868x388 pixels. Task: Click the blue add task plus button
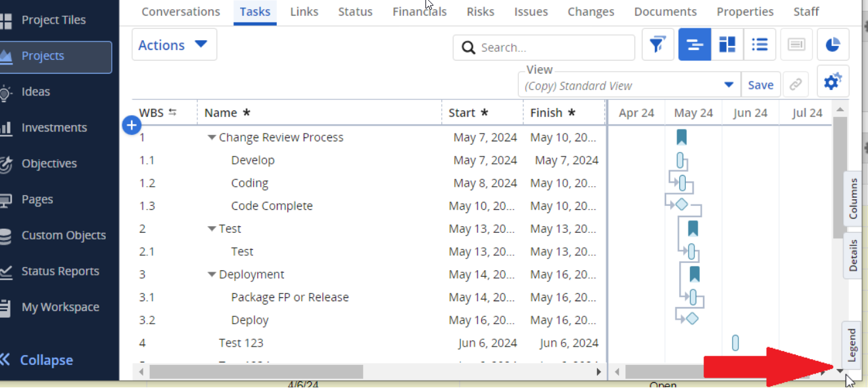132,125
